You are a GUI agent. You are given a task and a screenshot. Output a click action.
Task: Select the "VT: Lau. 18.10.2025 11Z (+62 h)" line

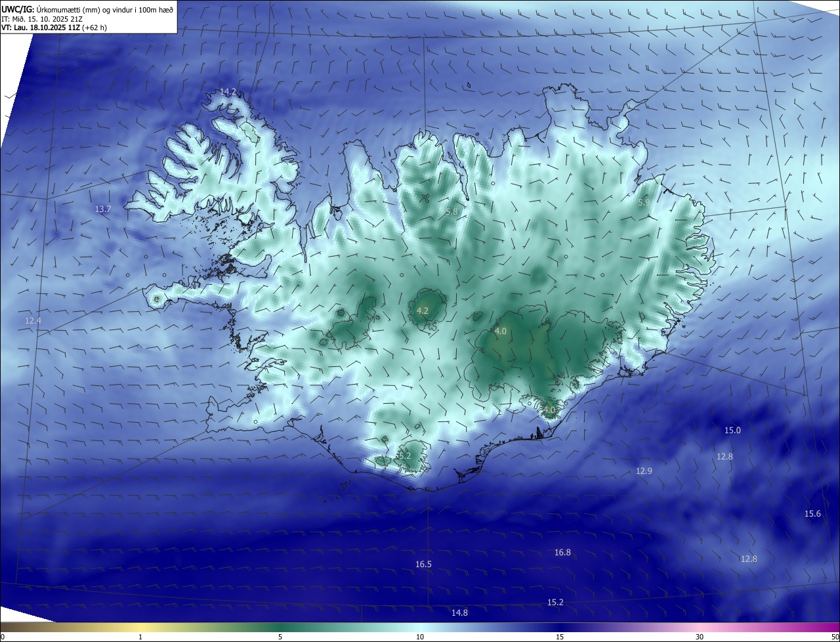point(54,28)
